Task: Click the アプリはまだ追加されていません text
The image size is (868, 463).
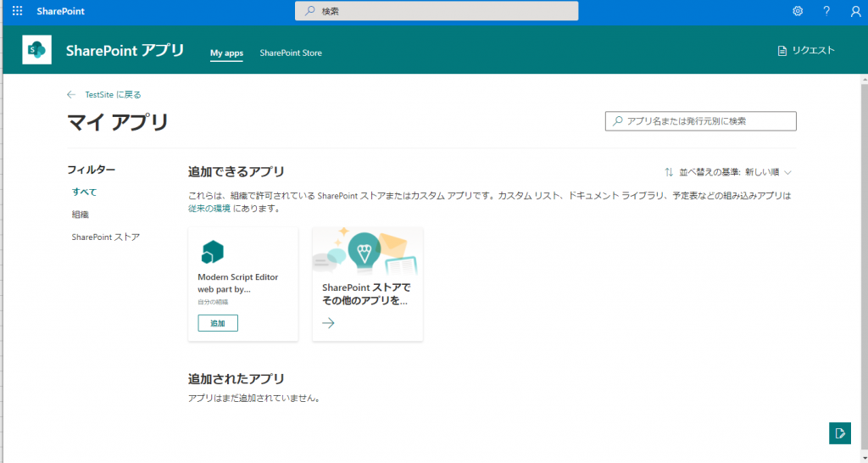Action: point(254,399)
